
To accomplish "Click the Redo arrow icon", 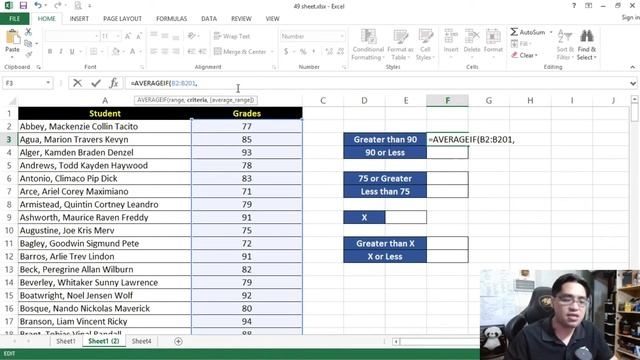I will point(58,6).
